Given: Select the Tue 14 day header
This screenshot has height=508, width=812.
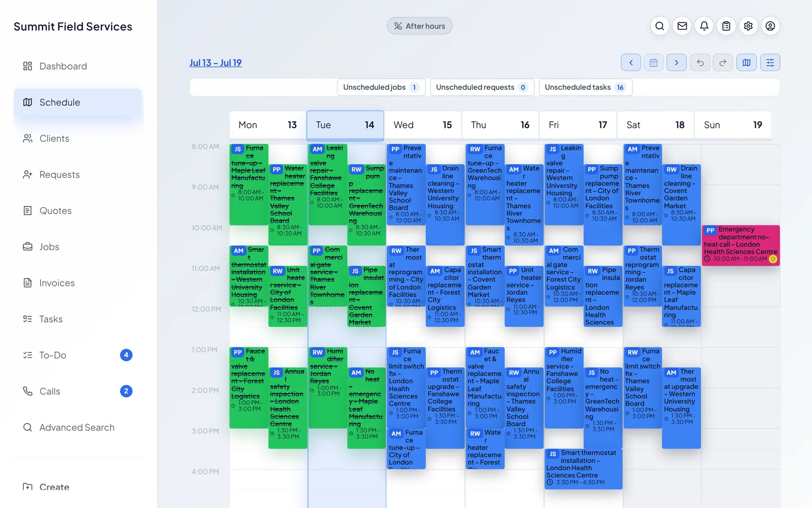Looking at the screenshot, I should (x=345, y=125).
